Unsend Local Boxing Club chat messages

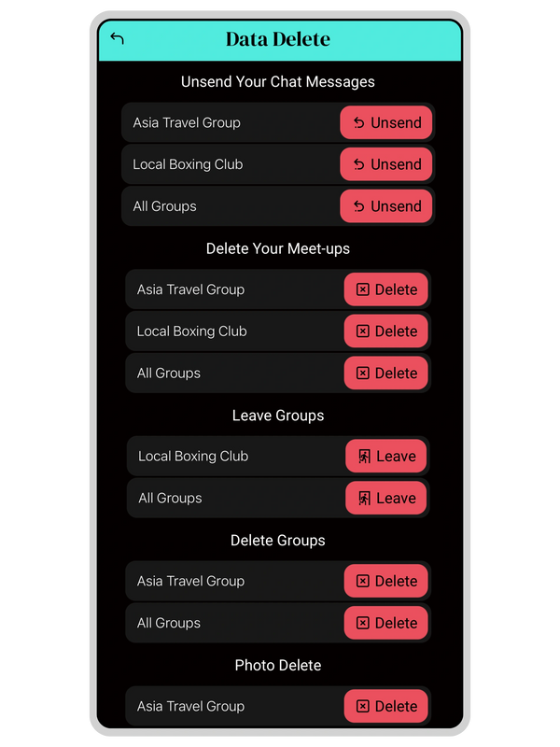pos(386,164)
